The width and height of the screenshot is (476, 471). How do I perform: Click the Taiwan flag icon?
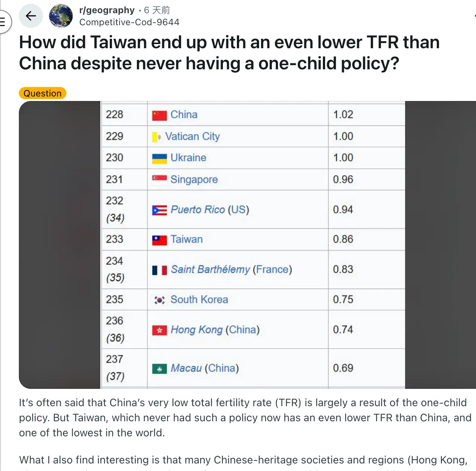pyautogui.click(x=159, y=240)
